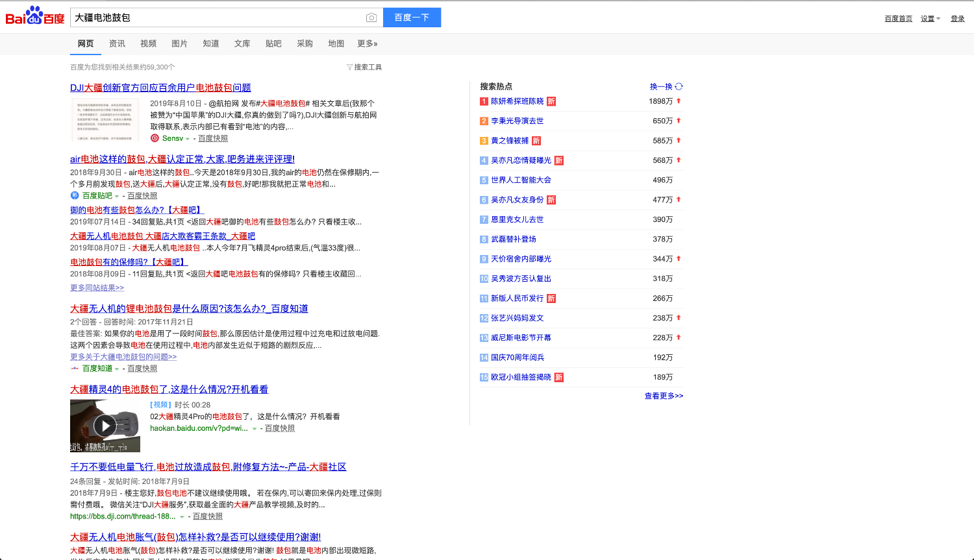Click rank number 2 badge in hot list

[484, 121]
